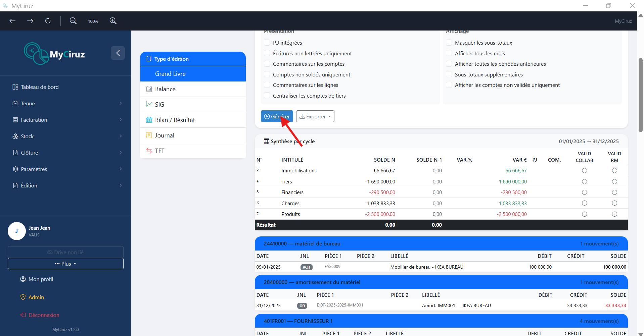Select Grand Livre edition type
644x336 pixels.
(193, 74)
